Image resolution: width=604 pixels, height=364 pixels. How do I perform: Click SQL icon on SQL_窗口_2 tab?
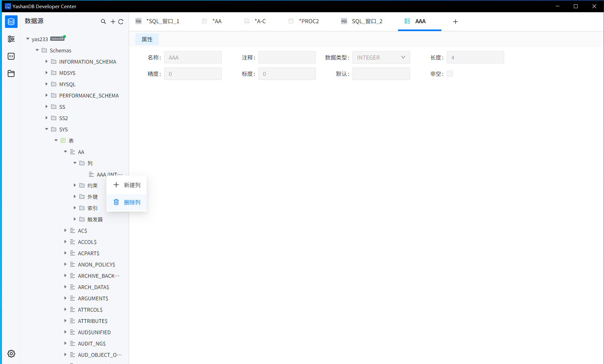point(344,21)
